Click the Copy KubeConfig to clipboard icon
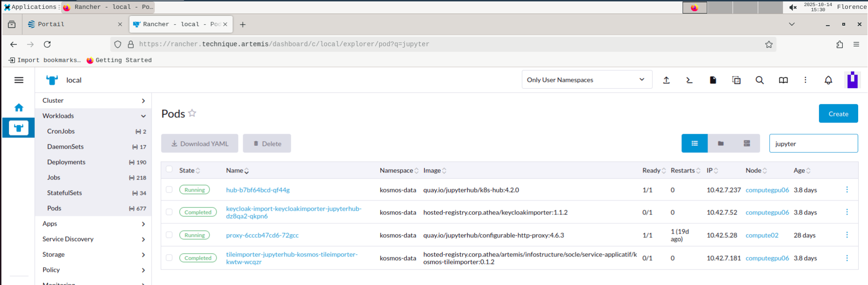 point(736,80)
